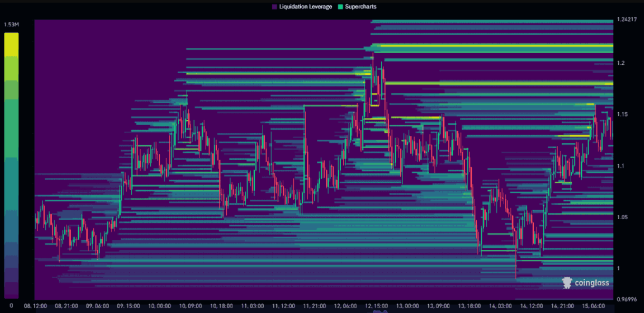This screenshot has width=644, height=313.
Task: Click the 14, 12:00 time axis label
Action: pos(532,306)
